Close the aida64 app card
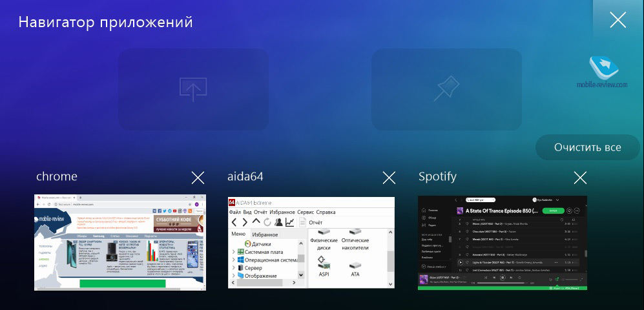The image size is (644, 310). (x=389, y=178)
